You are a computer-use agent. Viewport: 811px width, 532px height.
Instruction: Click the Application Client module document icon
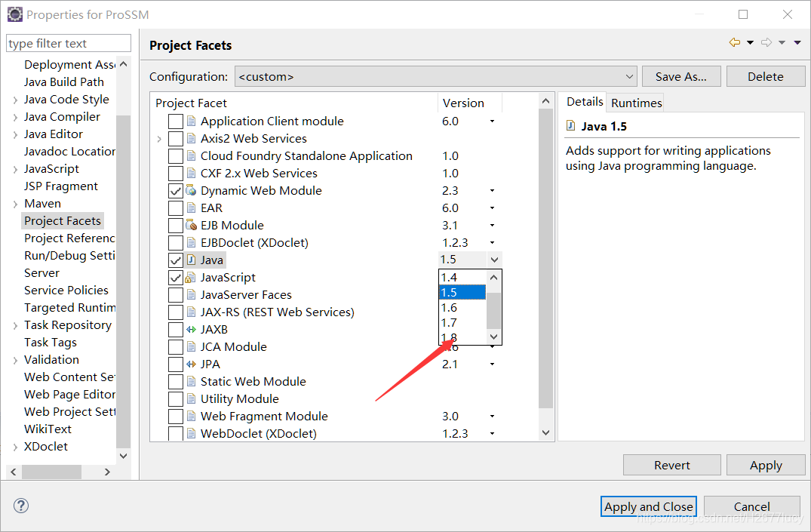(192, 121)
